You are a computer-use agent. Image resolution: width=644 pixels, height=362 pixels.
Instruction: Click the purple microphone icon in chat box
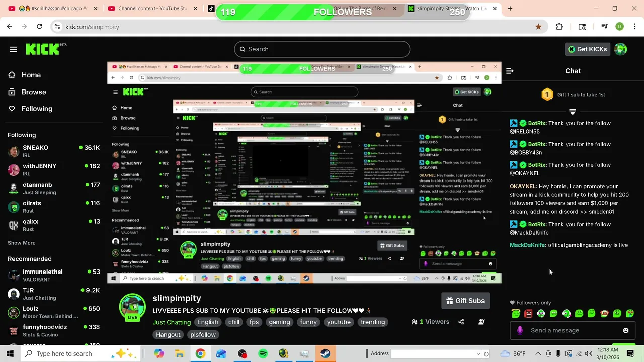pos(520,330)
